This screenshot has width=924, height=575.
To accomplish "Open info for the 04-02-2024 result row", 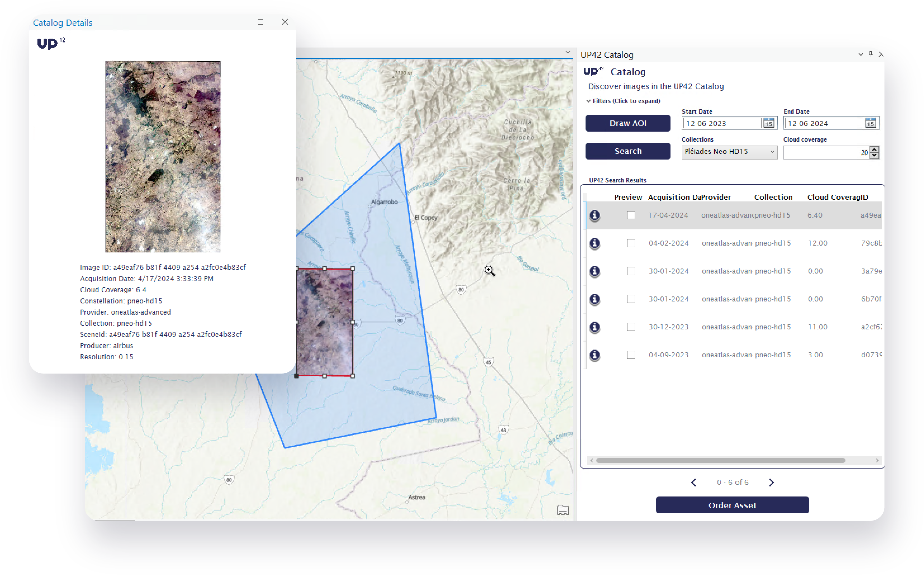I will pyautogui.click(x=594, y=243).
